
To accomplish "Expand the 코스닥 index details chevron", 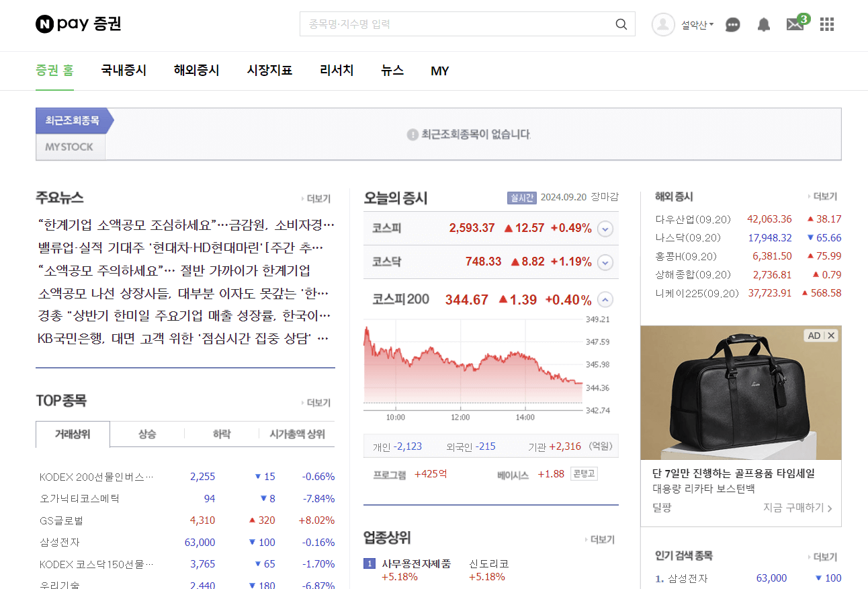I will pyautogui.click(x=605, y=261).
